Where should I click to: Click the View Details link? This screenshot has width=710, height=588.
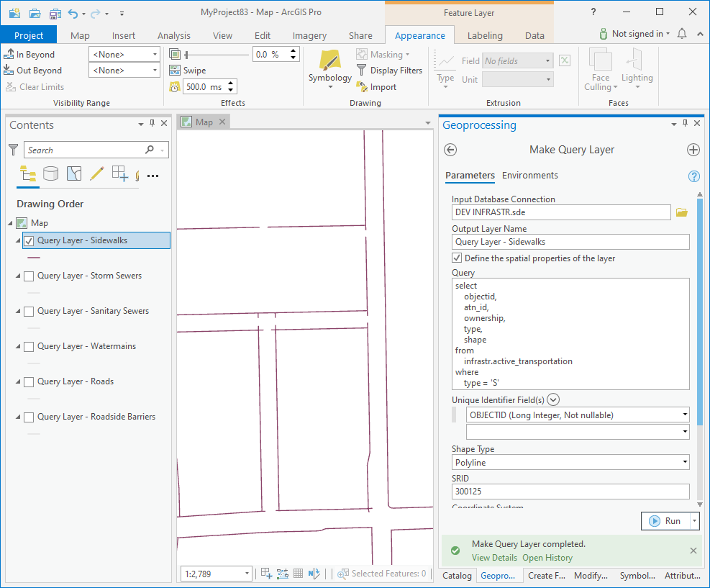[x=494, y=558]
